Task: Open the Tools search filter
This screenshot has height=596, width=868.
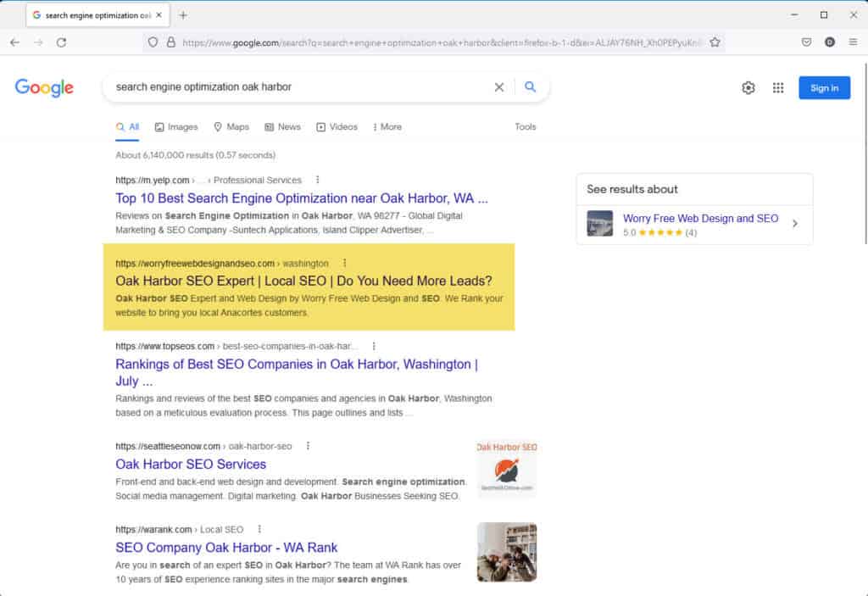Action: tap(526, 127)
